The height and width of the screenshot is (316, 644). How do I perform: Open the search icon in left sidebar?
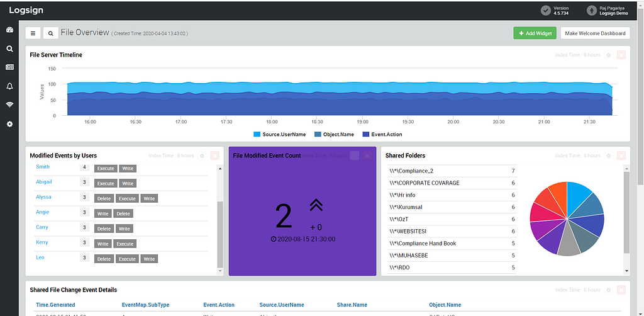coord(9,48)
